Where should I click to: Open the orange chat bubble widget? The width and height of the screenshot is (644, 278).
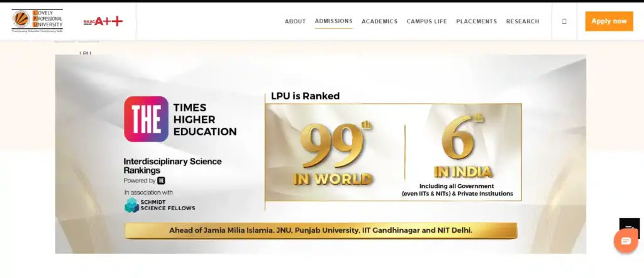625,241
